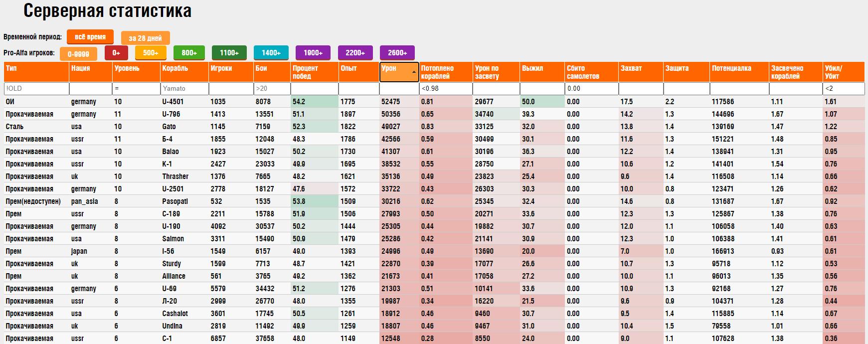Focus the planes shot filter '0.00'
This screenshot has height=344, width=868.
pos(591,88)
